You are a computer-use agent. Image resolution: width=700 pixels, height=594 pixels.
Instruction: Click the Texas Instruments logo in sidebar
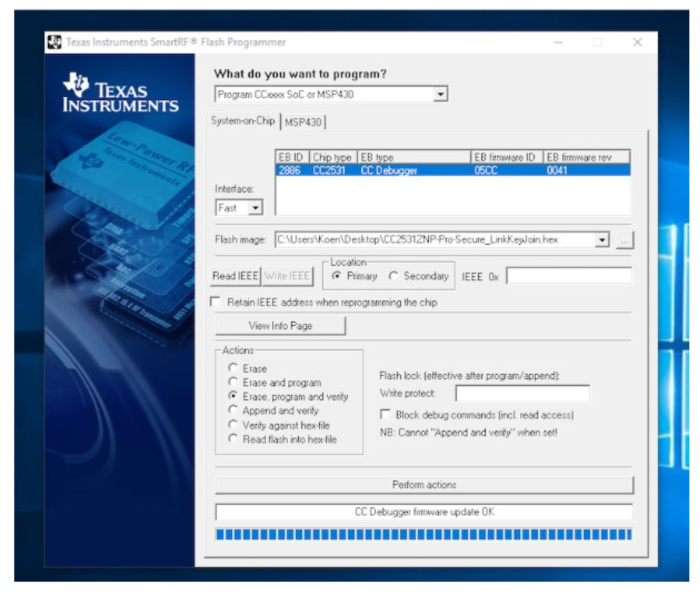point(121,92)
